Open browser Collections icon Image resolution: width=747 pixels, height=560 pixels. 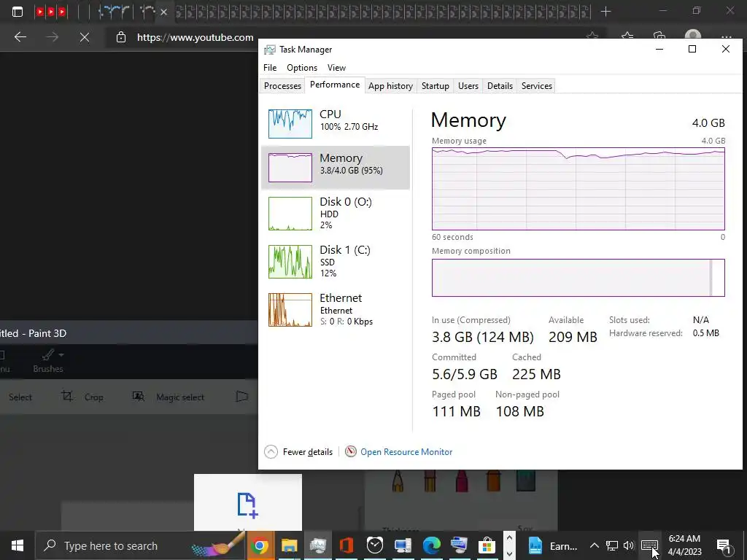pyautogui.click(x=659, y=36)
